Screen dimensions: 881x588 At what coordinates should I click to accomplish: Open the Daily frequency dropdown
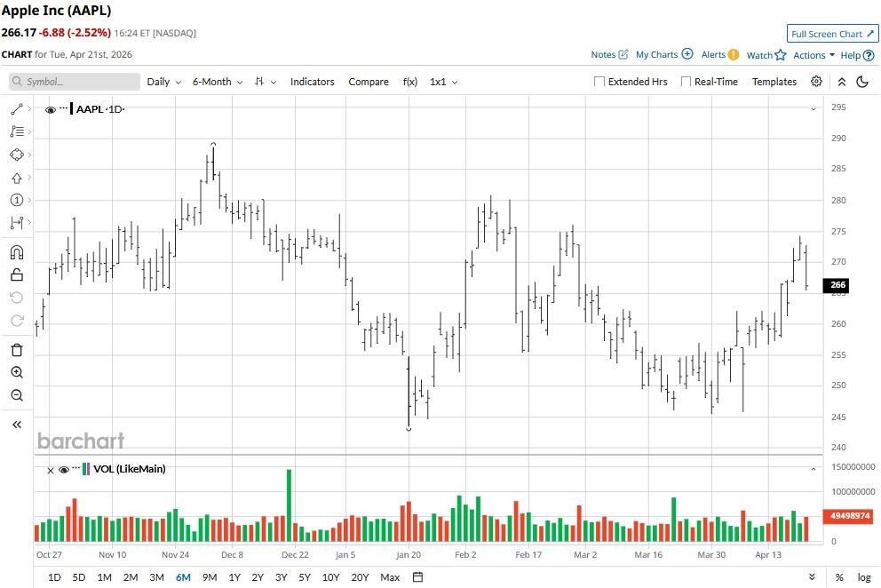[x=163, y=82]
